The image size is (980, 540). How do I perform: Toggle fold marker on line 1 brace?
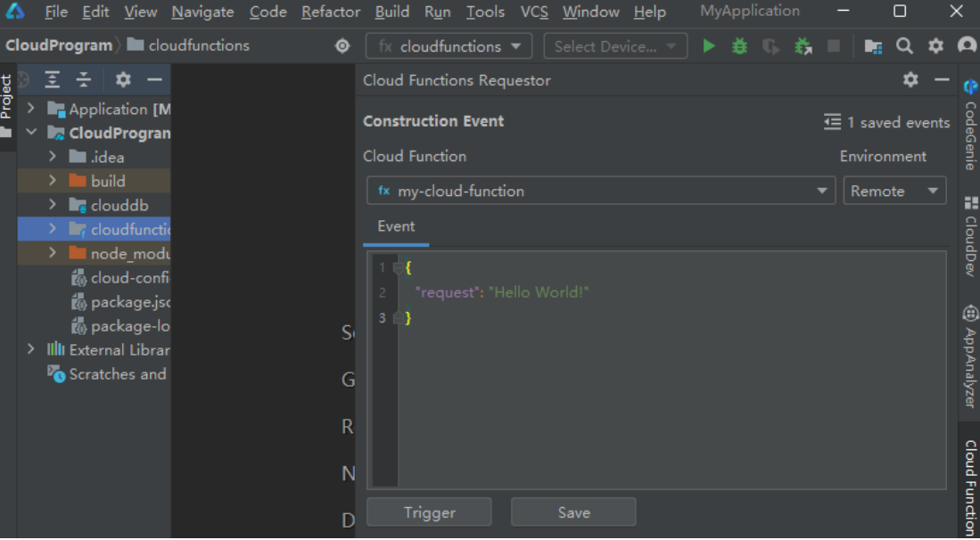(x=398, y=268)
